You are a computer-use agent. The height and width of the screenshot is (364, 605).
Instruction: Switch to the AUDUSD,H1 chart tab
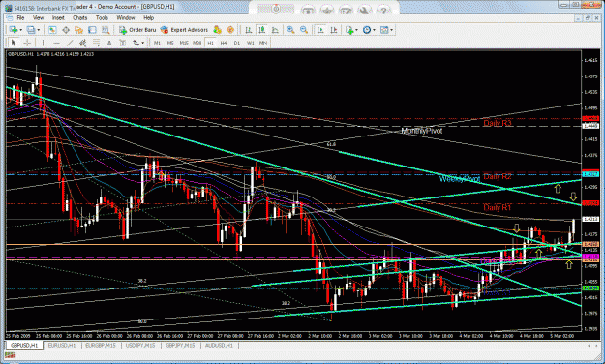[219, 345]
